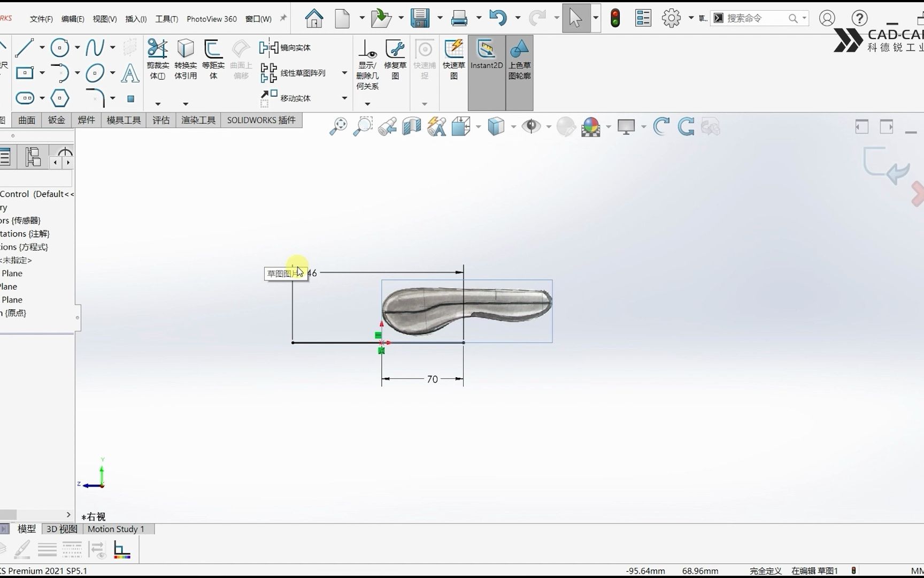The width and height of the screenshot is (924, 578).
Task: Open the 工具(T) menu
Action: [x=167, y=19]
